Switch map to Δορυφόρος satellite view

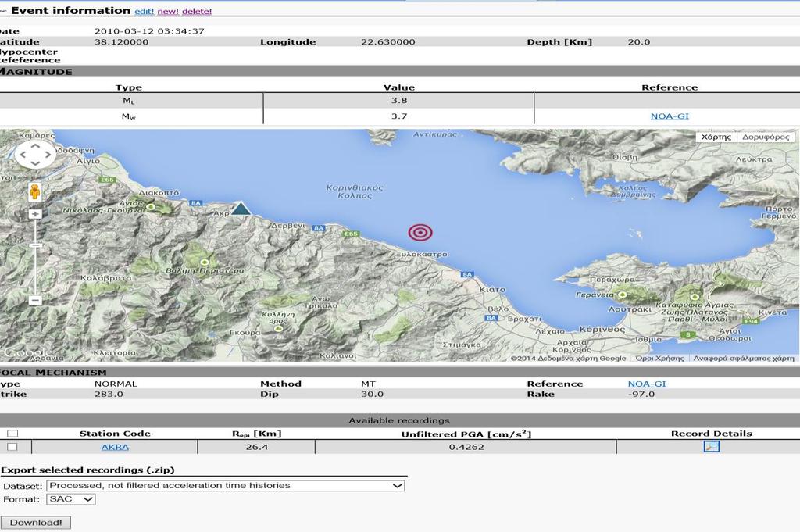click(766, 137)
